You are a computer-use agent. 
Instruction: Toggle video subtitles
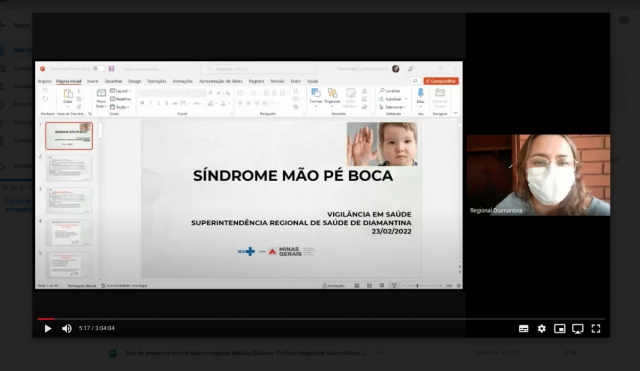coord(523,329)
